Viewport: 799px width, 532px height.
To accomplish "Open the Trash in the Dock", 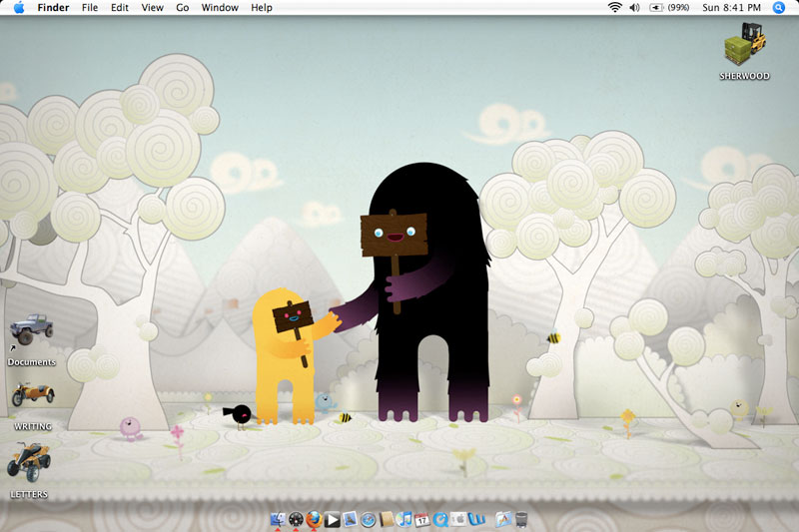I will coord(521,519).
